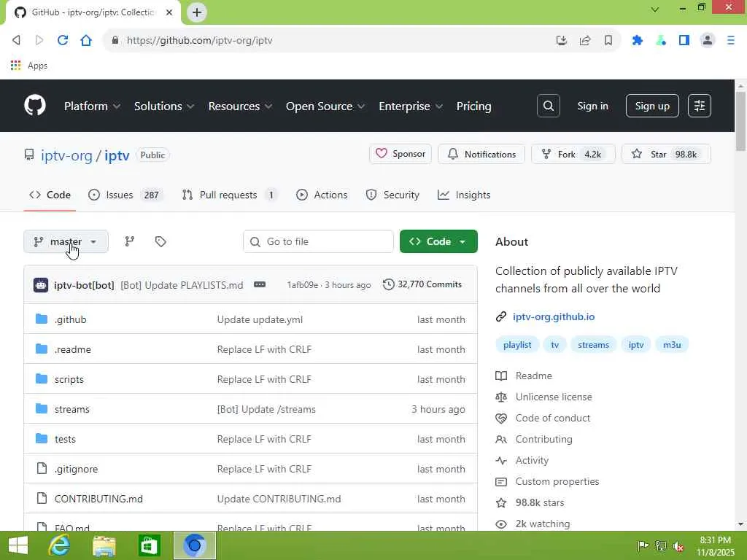
Task: Switch to the Issues tab
Action: (x=125, y=195)
